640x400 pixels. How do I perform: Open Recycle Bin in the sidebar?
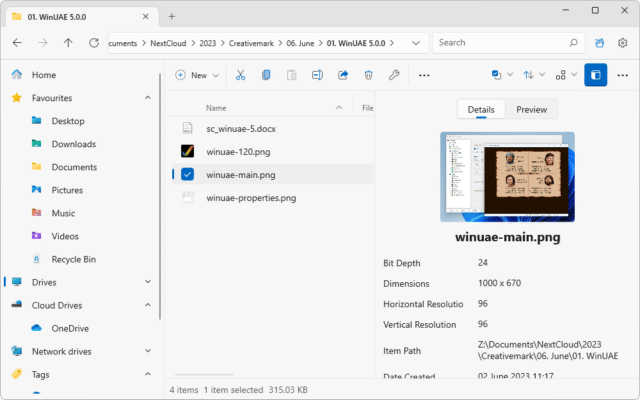(73, 260)
